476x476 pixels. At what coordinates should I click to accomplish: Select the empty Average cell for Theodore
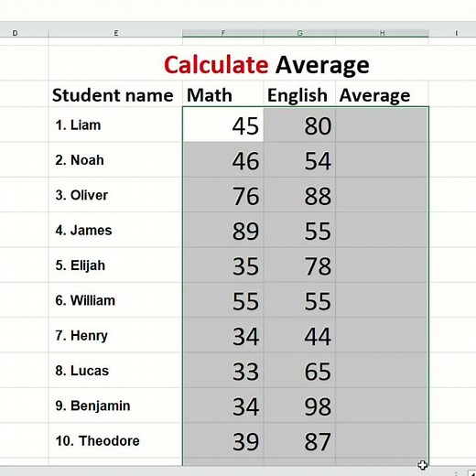point(383,440)
